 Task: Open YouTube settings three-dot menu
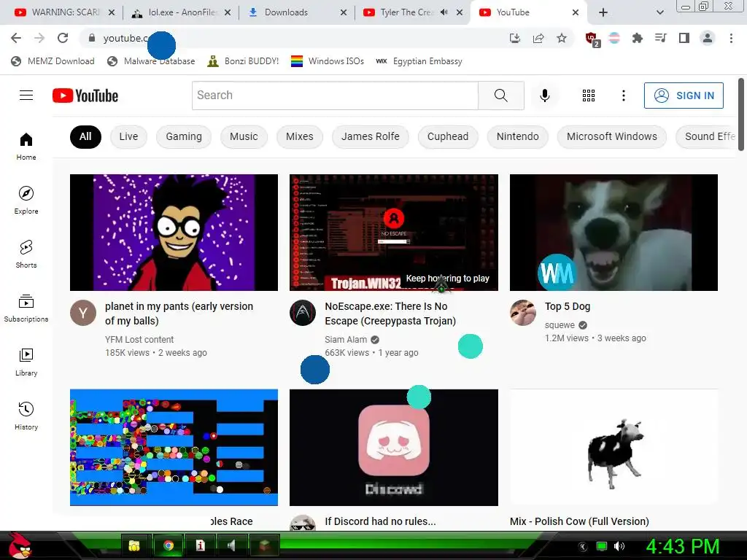coord(623,96)
